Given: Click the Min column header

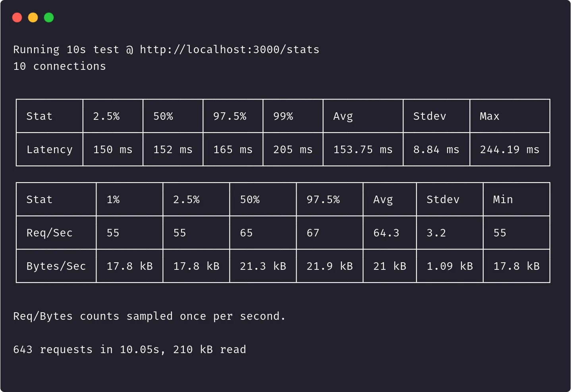Looking at the screenshot, I should click(503, 200).
